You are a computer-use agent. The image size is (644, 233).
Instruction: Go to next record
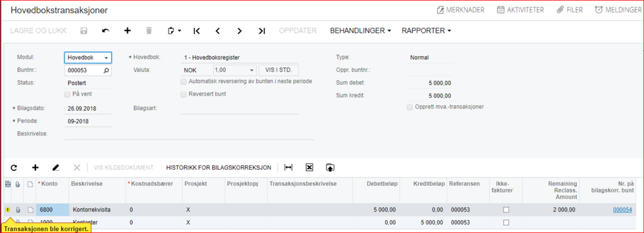click(240, 31)
